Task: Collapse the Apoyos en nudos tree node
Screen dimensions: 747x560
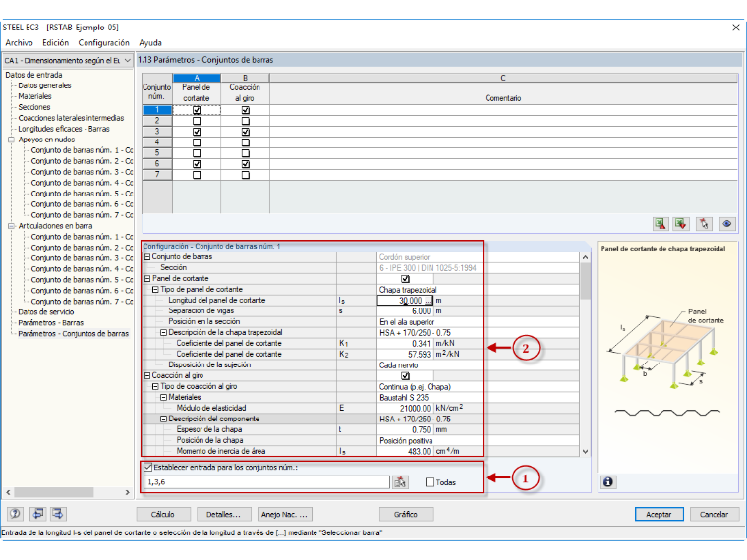Action: point(11,140)
